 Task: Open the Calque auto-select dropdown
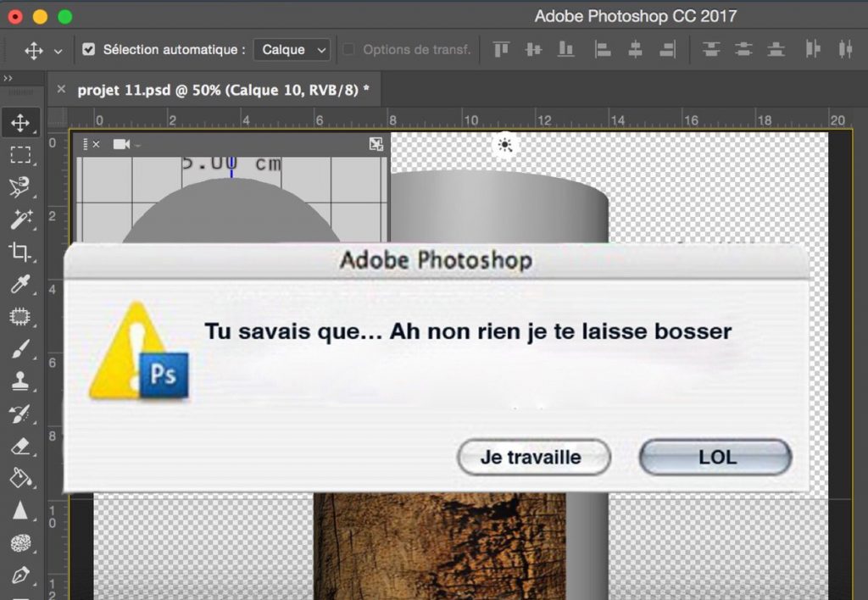pyautogui.click(x=292, y=50)
